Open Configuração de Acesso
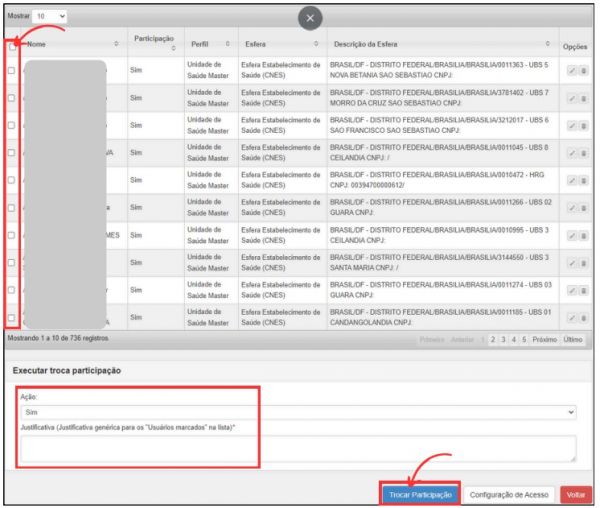This screenshot has height=508, width=600. pyautogui.click(x=510, y=494)
